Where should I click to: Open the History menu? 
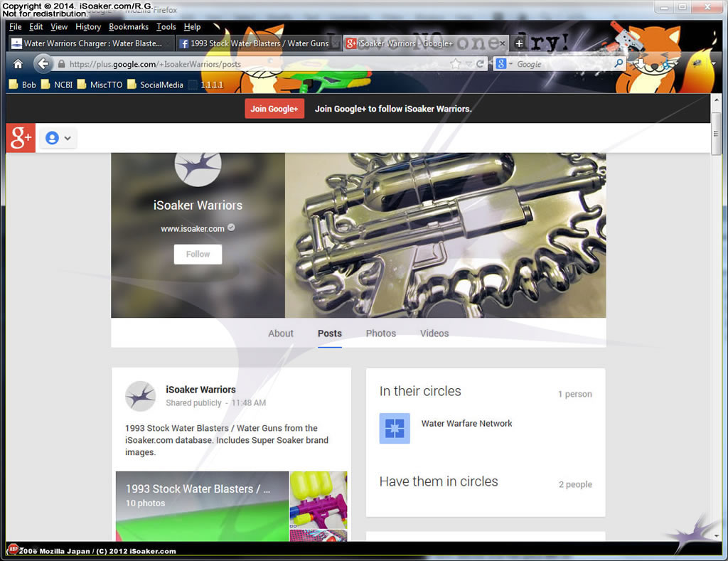pyautogui.click(x=88, y=27)
